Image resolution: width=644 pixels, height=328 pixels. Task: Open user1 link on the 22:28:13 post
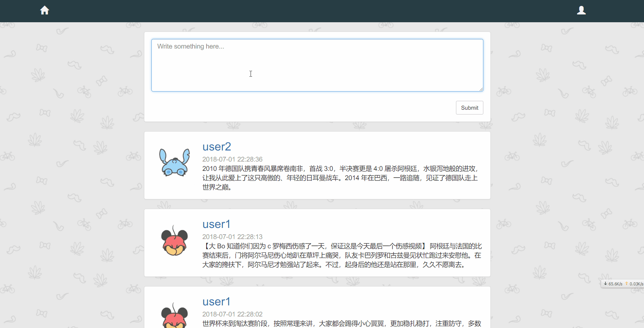[216, 224]
